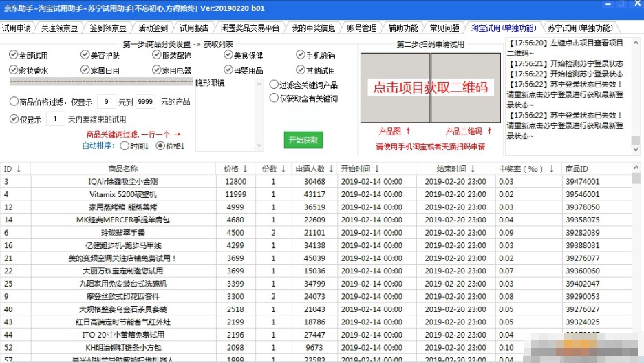Open the 辅助功能 tab
Viewport: 644px width, 363px height.
coord(403,28)
